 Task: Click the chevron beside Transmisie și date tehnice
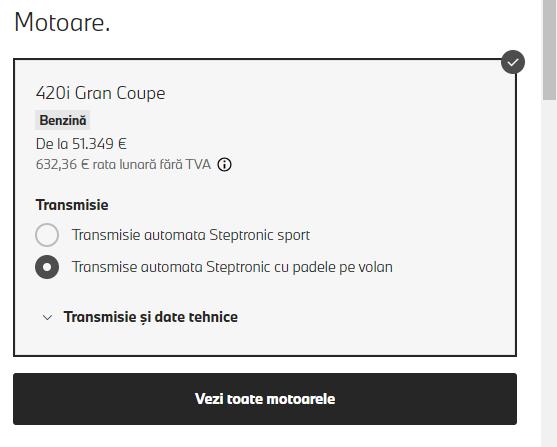click(x=47, y=317)
